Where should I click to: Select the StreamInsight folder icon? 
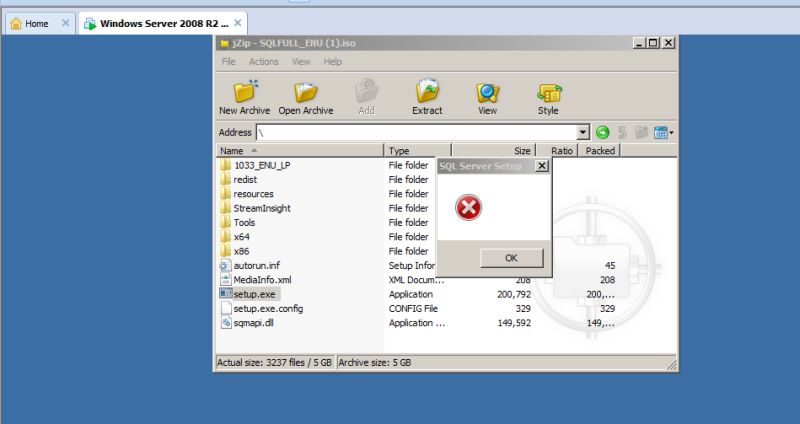226,208
